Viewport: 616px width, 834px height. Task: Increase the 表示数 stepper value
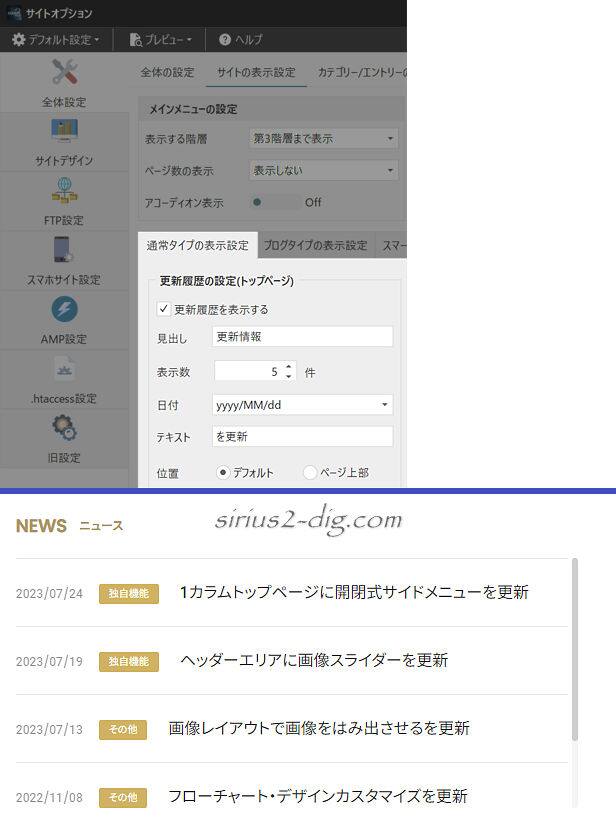tap(289, 366)
